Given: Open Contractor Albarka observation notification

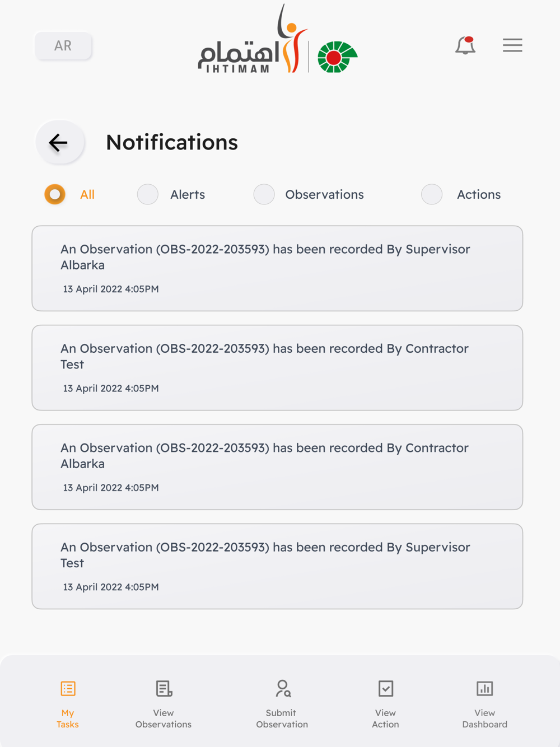Looking at the screenshot, I should 277,467.
